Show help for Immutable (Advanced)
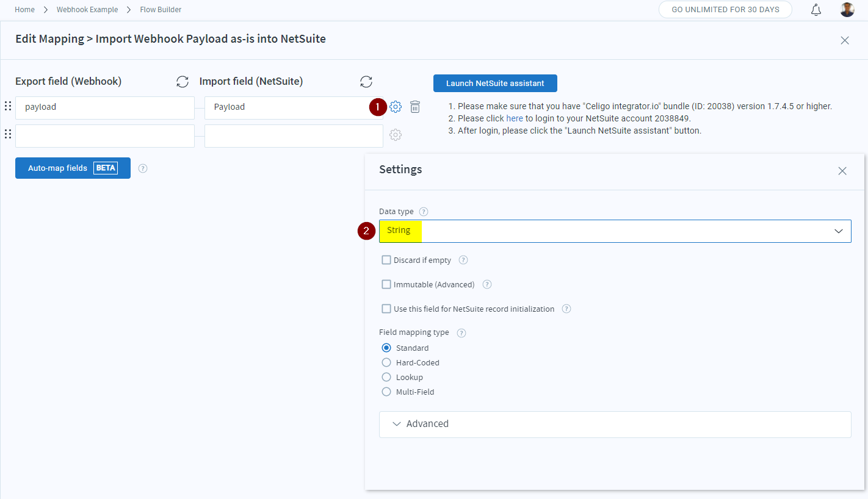The height and width of the screenshot is (499, 868). [x=487, y=284]
